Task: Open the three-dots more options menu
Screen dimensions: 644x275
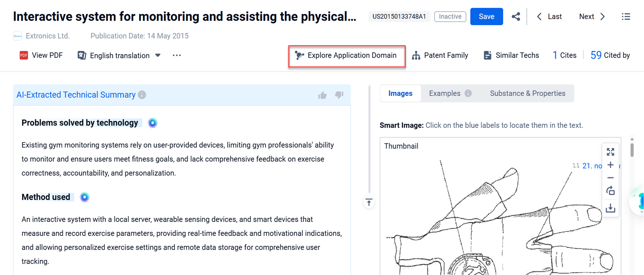Action: point(176,55)
